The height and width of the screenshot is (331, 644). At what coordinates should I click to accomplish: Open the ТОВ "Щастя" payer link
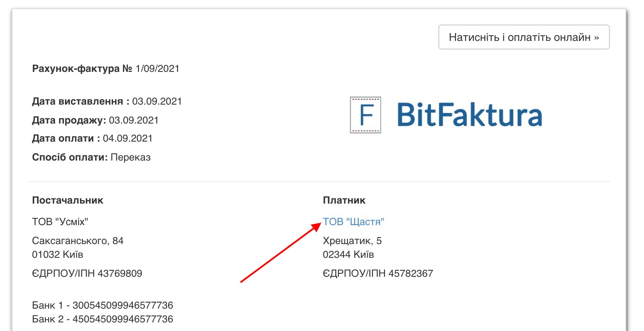pos(354,222)
